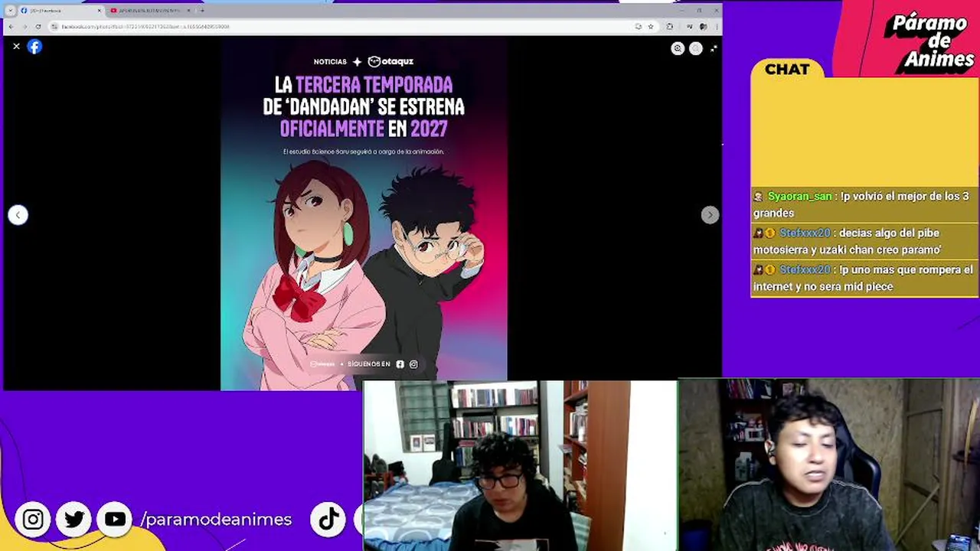The width and height of the screenshot is (980, 551).
Task: Go to the next photo
Action: click(710, 215)
